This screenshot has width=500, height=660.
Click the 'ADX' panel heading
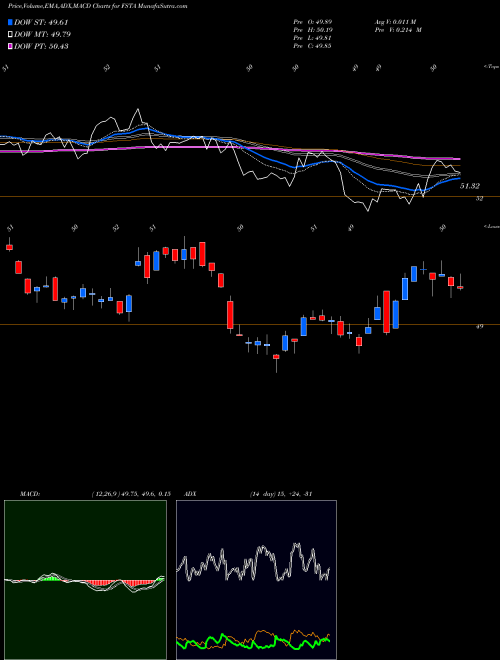point(191,494)
